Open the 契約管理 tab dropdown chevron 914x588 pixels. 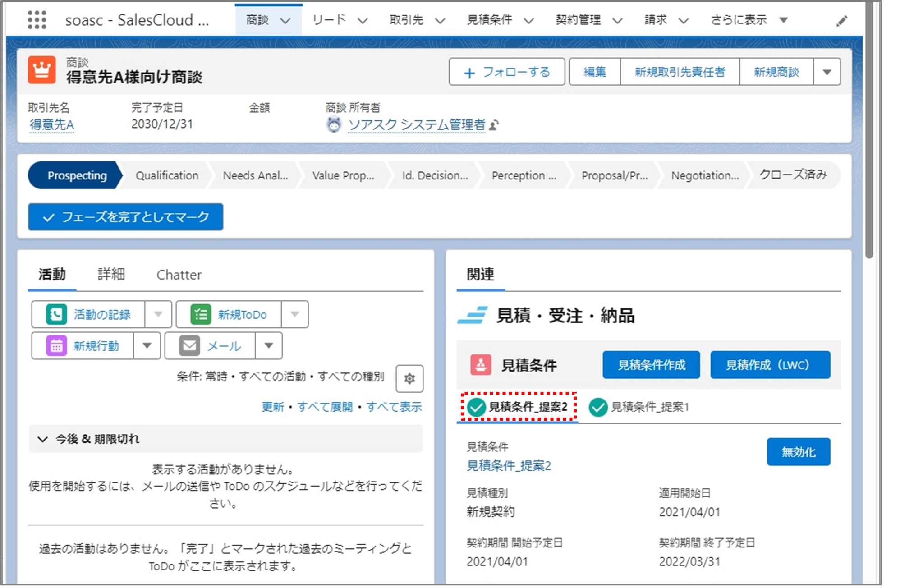(x=618, y=21)
